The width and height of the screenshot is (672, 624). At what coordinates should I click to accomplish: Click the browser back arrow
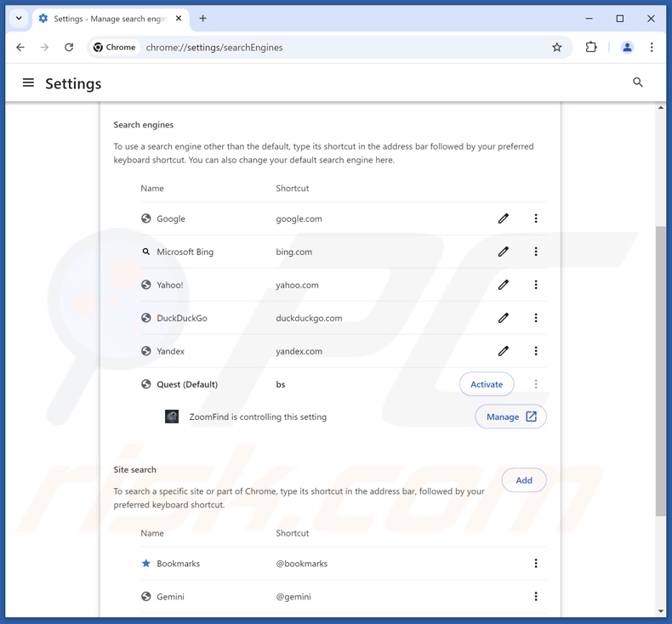pos(20,47)
